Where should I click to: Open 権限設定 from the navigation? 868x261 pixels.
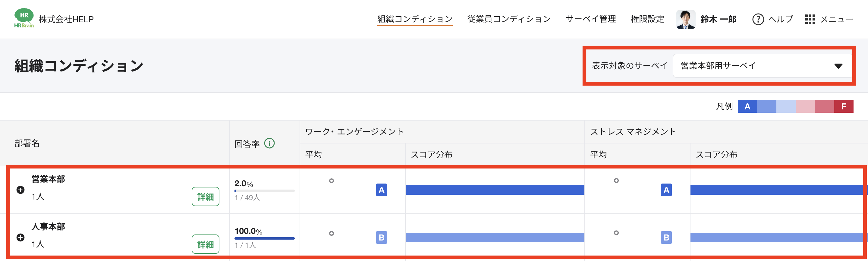coord(647,19)
